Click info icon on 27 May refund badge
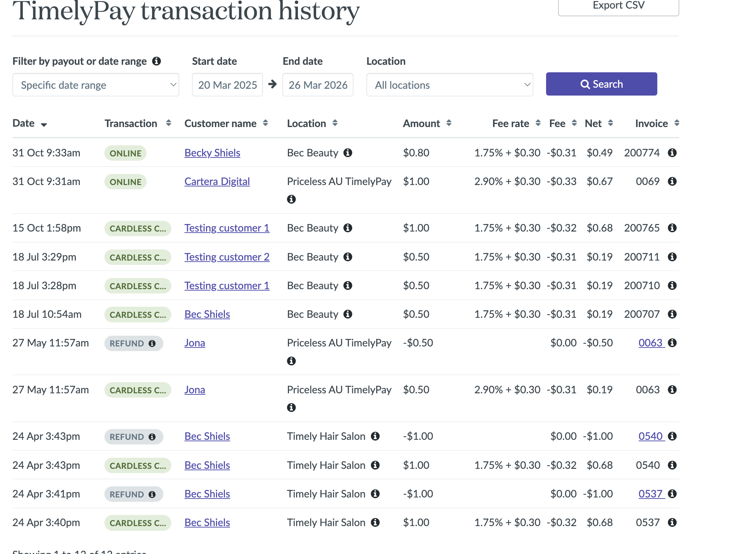The height and width of the screenshot is (554, 756). (152, 344)
